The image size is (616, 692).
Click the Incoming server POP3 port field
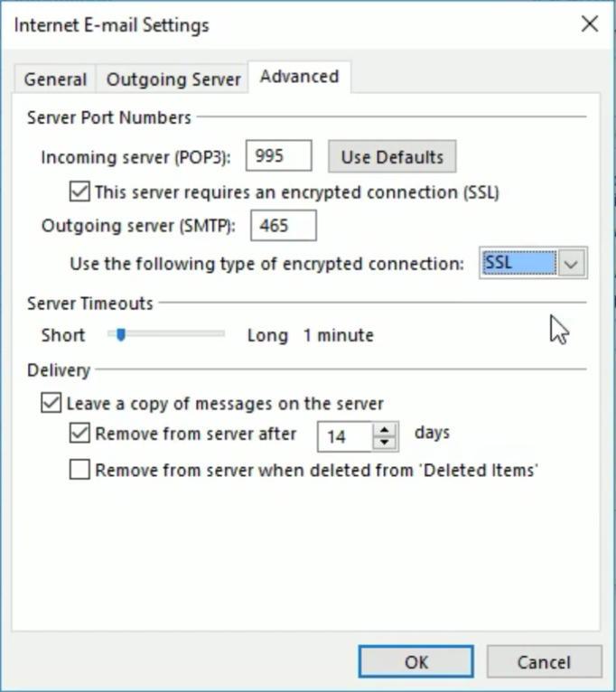point(278,156)
